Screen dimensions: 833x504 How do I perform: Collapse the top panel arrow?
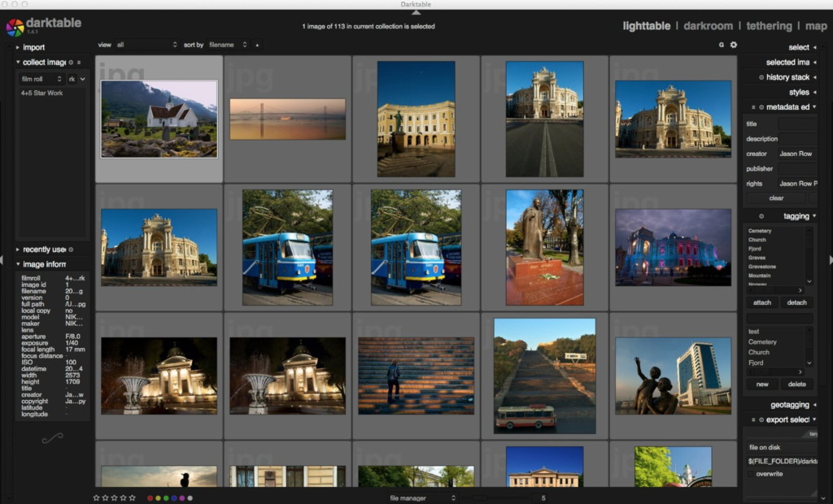click(416, 11)
